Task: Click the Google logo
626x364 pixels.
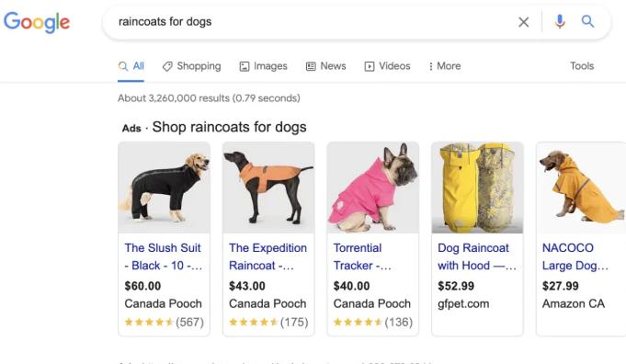Action: point(37,22)
